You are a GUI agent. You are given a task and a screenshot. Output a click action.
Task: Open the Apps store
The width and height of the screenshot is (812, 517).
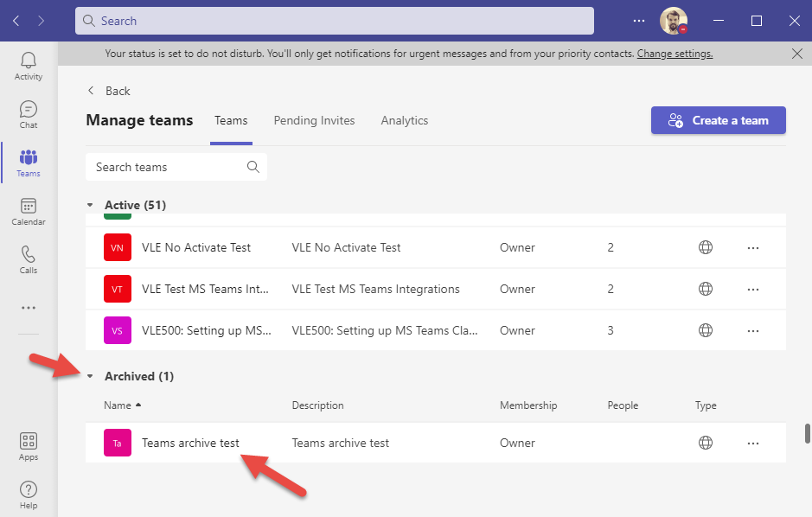click(29, 447)
